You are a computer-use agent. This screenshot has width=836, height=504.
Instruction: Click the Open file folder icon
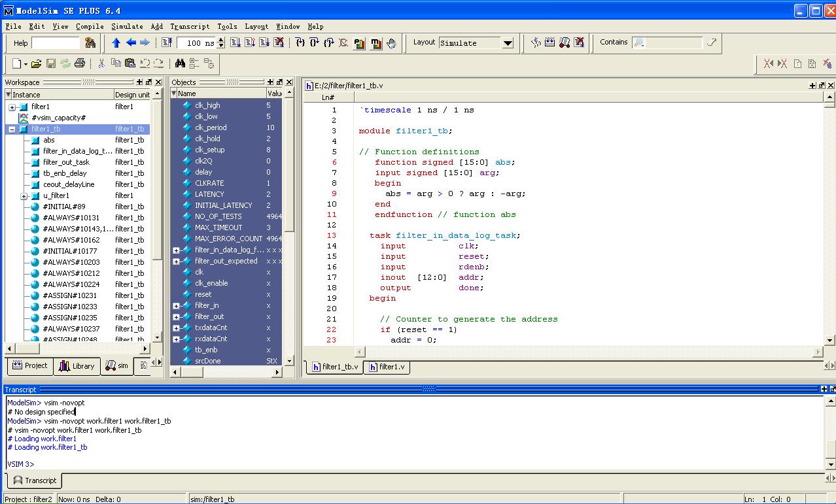pos(37,63)
